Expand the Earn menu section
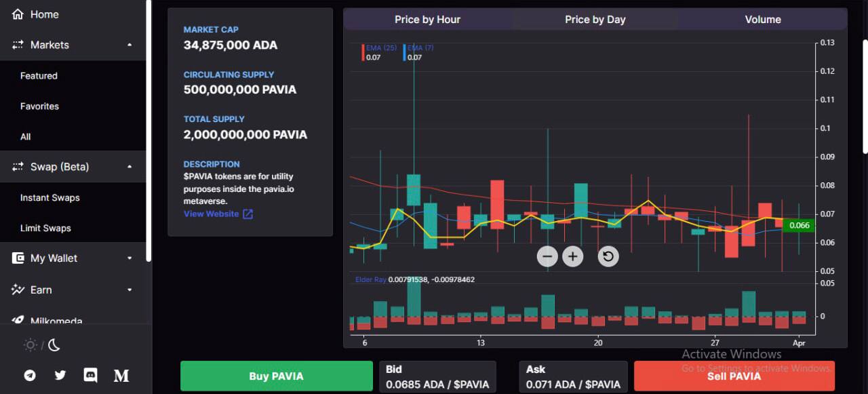 click(x=130, y=290)
